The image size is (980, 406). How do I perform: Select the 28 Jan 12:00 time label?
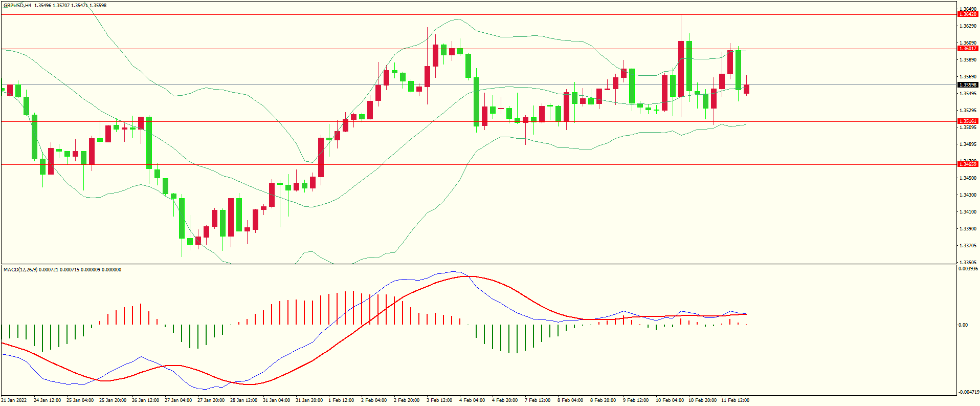point(243,400)
